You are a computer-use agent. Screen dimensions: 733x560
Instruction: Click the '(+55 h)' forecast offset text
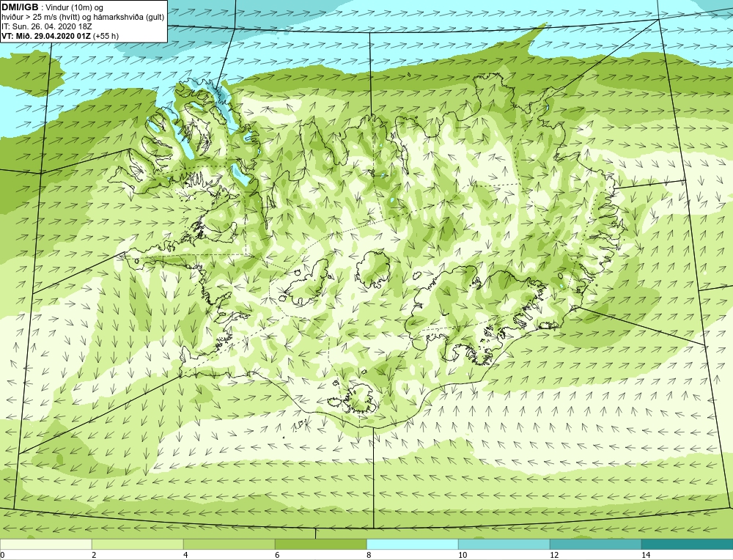[x=106, y=36]
